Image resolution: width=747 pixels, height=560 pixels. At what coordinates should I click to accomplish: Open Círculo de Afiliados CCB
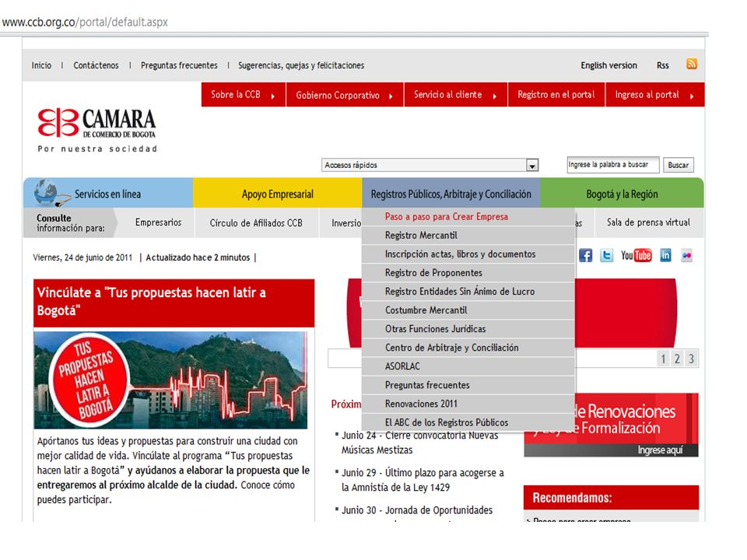click(x=256, y=223)
